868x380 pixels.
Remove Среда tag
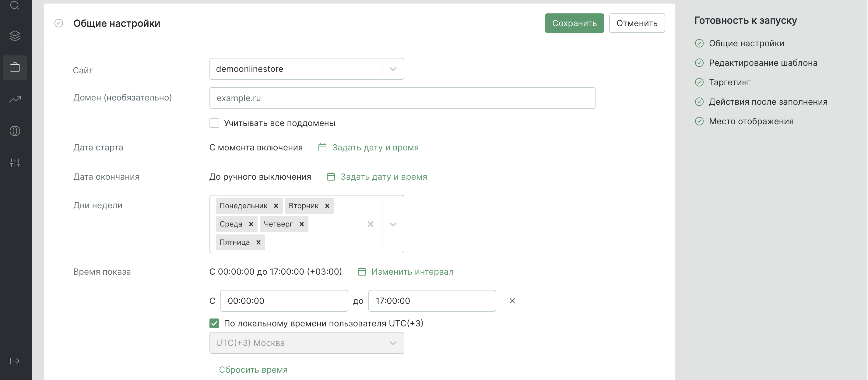click(251, 224)
